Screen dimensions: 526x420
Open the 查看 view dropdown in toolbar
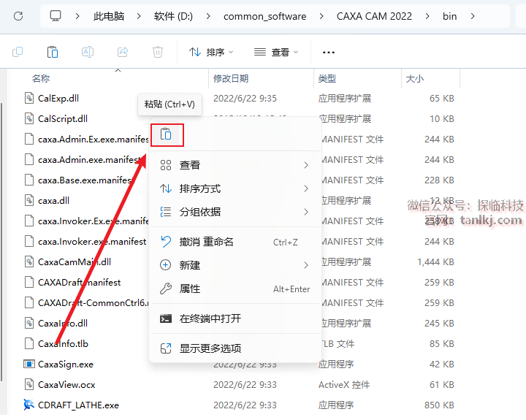tap(276, 52)
